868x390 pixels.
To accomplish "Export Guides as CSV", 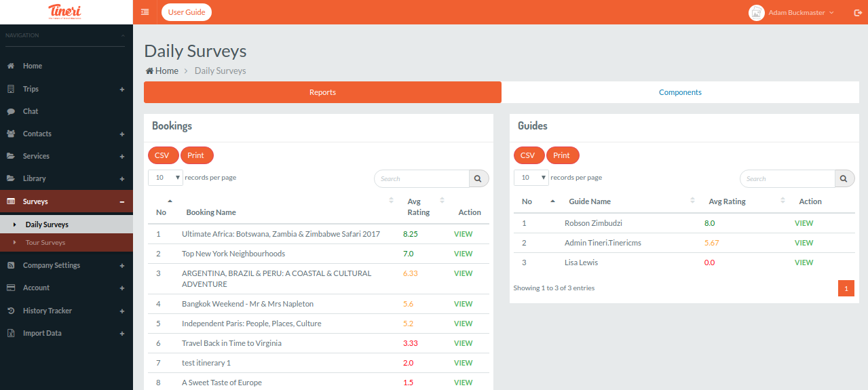I will coord(529,155).
